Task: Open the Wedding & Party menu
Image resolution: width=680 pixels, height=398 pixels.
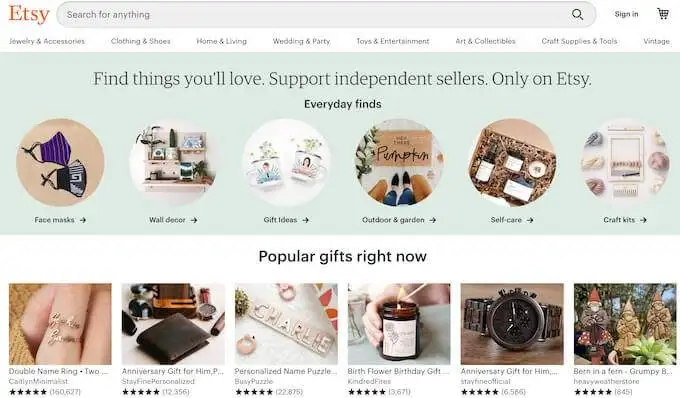Action: click(x=301, y=41)
